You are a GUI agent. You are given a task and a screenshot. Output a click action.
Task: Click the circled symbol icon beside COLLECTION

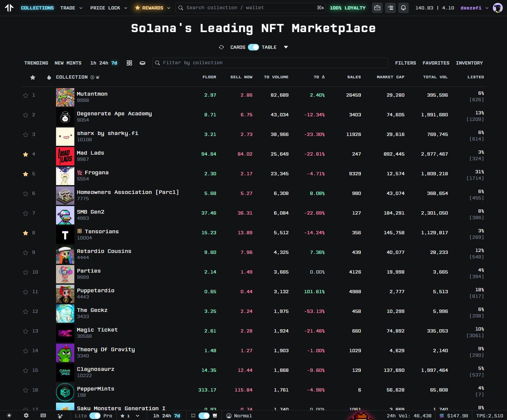click(92, 77)
